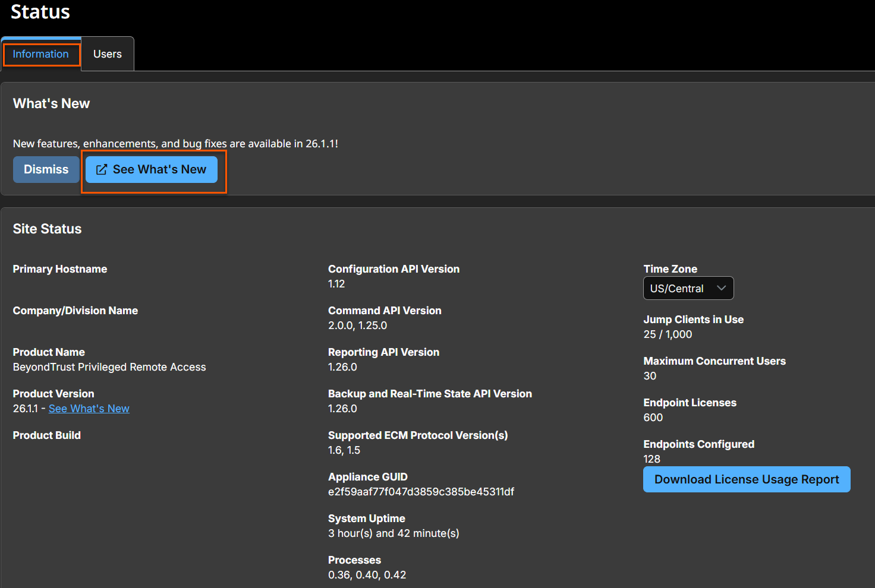875x588 pixels.
Task: Click the Maximum Concurrent Users value 30
Action: pyautogui.click(x=650, y=376)
